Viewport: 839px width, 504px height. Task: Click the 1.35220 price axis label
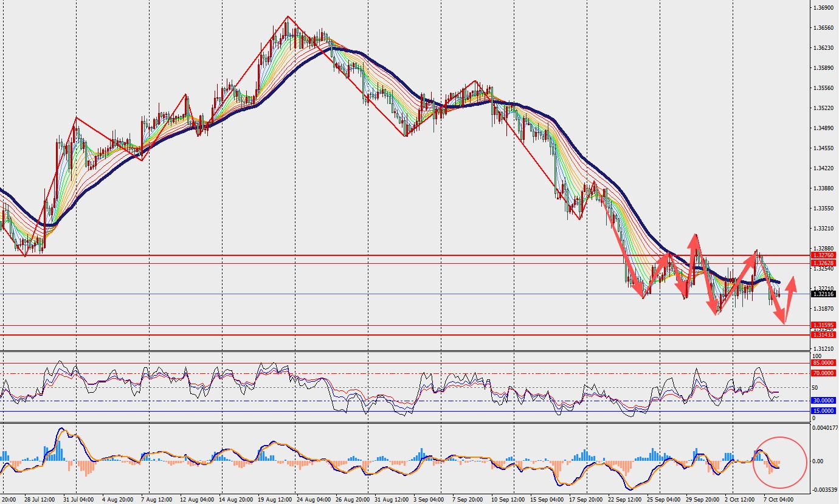pos(823,108)
